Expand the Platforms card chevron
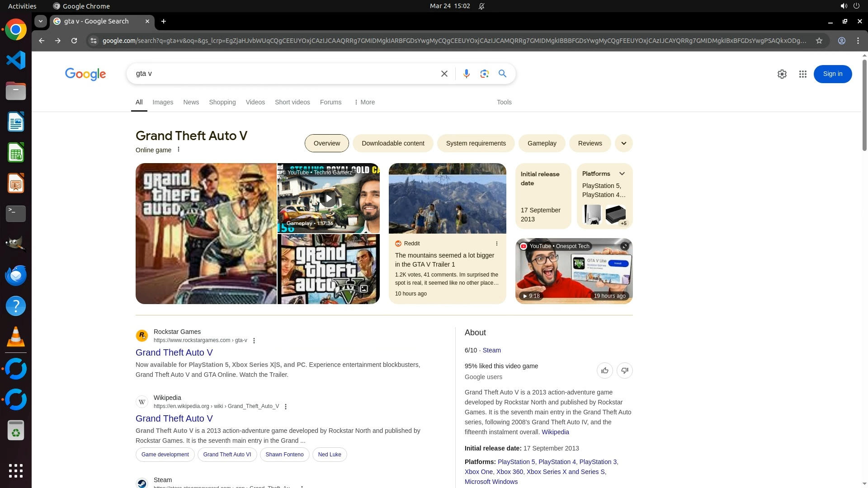The width and height of the screenshot is (868, 488). tap(622, 174)
